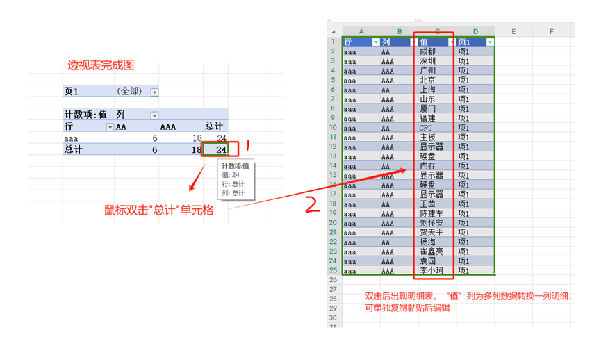Click cell containing 成都
Screen dimensions: 601x364
(437, 51)
